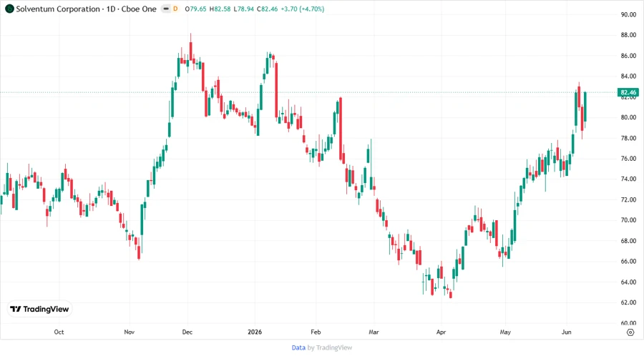This screenshot has height=356, width=644.
Task: Click the 74.00 price scale label
Action: [628, 179]
